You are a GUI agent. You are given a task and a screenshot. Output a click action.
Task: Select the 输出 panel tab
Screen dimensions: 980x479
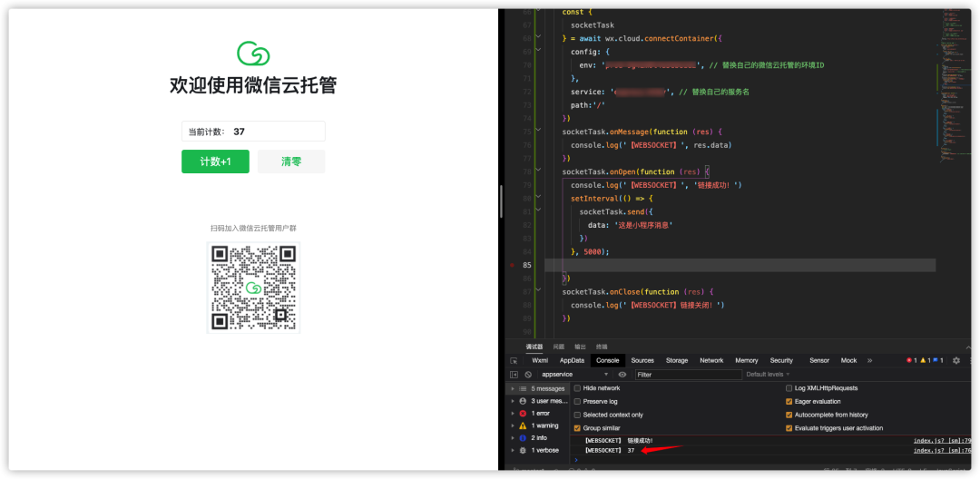[581, 347]
